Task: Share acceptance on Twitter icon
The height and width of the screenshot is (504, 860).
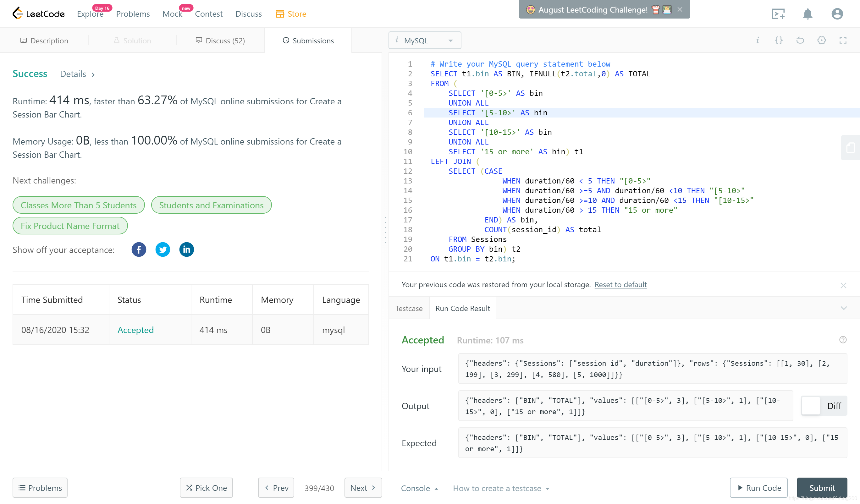Action: point(163,250)
